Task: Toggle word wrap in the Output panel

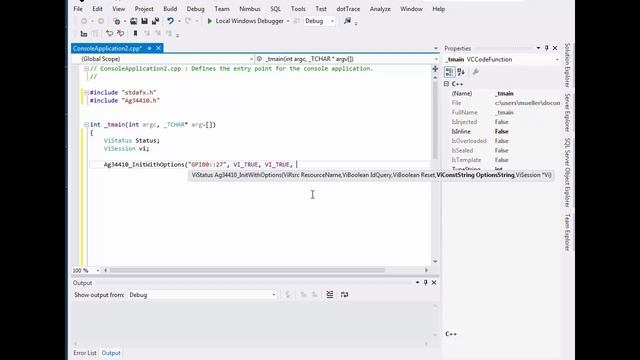Action: coord(344,295)
